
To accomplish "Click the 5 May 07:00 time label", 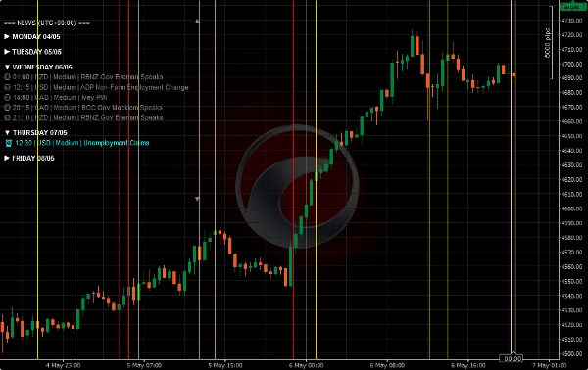I will 144,365.
